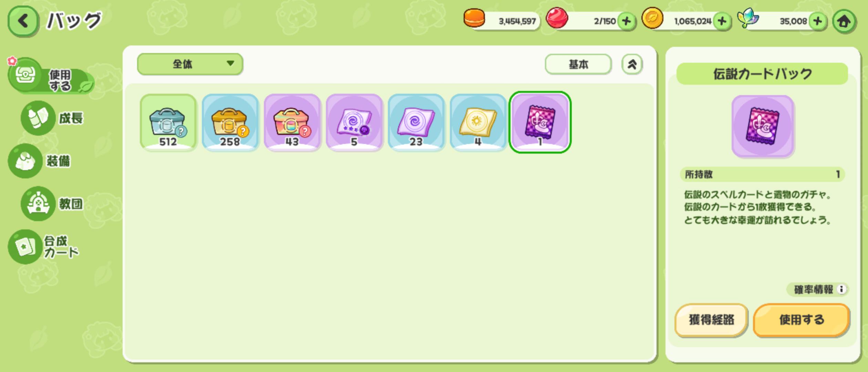Screen dimensions: 868x372
Task: Open the 全体 filter dropdown
Action: 190,64
